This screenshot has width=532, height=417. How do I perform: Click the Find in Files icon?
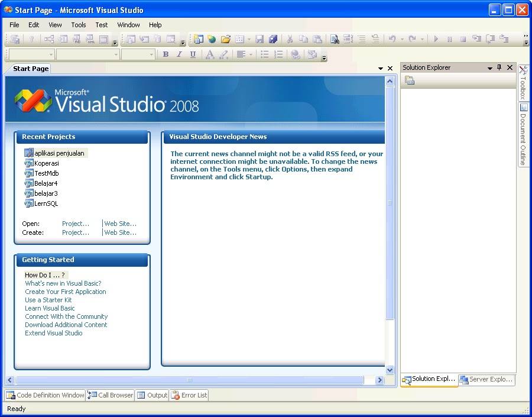tap(334, 39)
